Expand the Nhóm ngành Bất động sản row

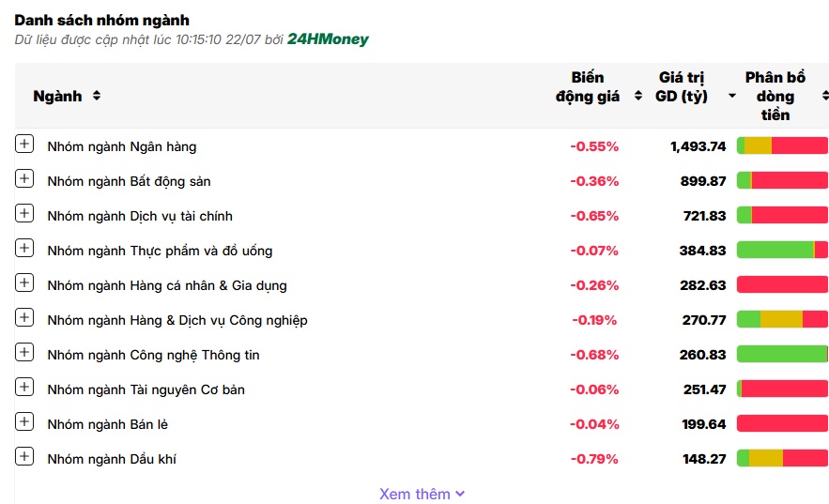point(24,178)
